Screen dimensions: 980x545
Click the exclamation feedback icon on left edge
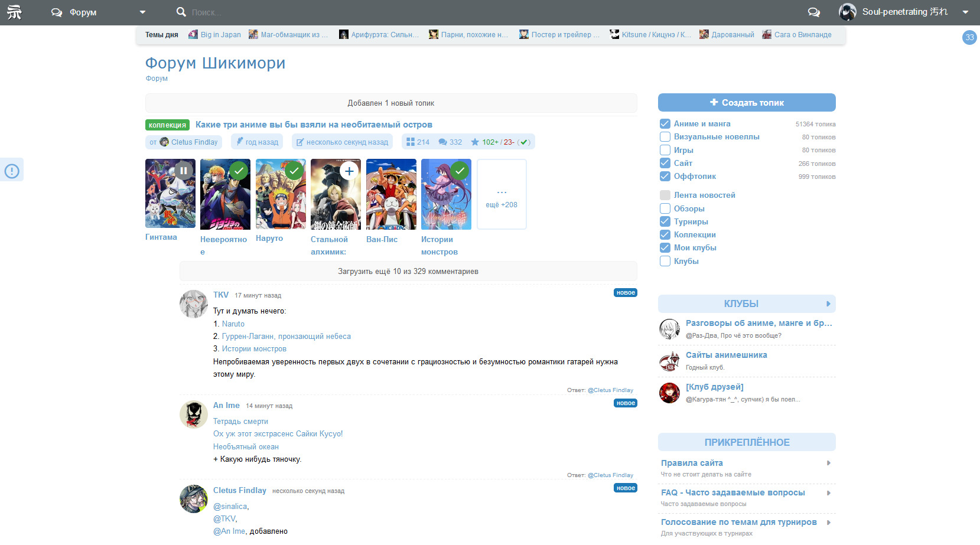tap(12, 171)
